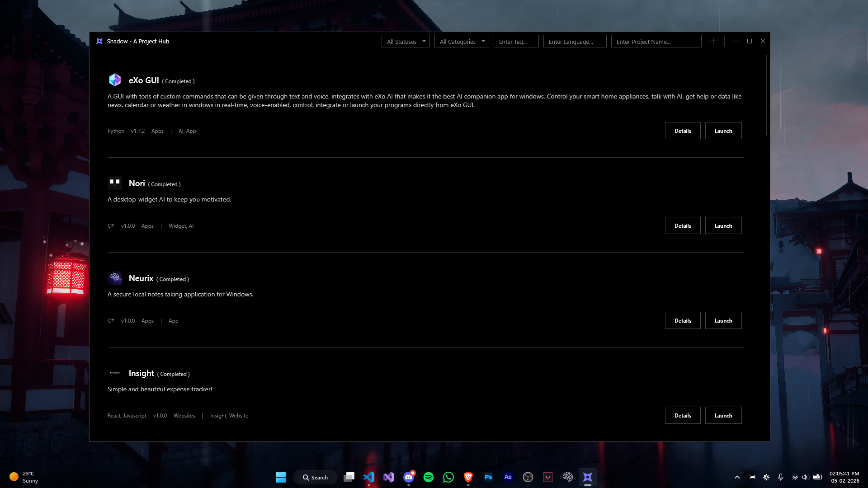The image size is (868, 488).
Task: Open Details for Insight project
Action: pyautogui.click(x=683, y=415)
